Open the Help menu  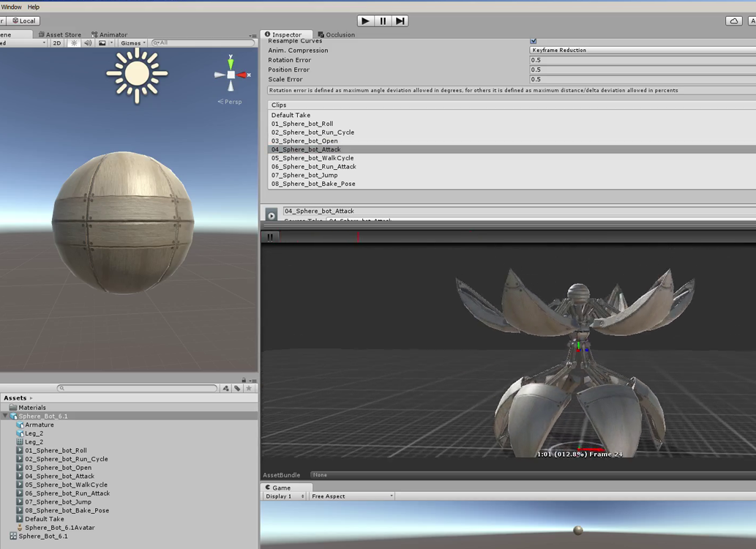point(34,7)
